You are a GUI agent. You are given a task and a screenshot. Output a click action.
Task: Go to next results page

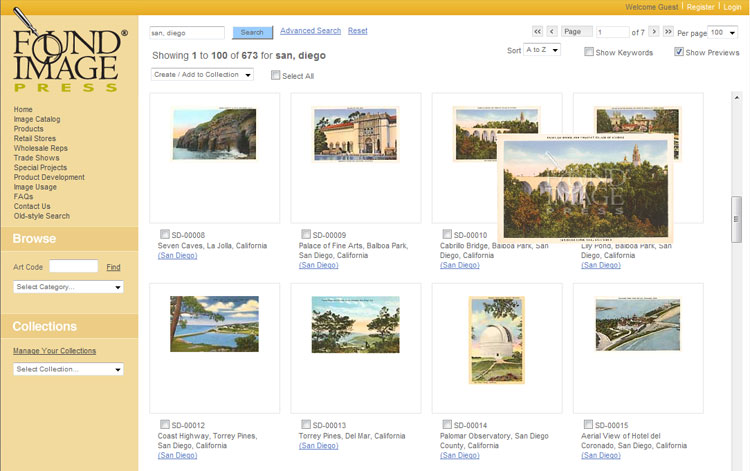click(x=654, y=32)
